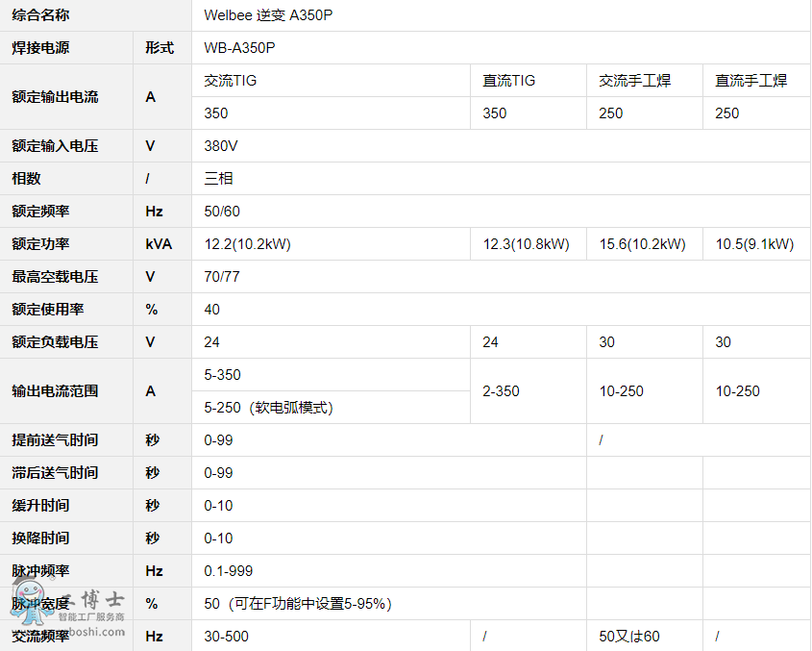Click the 5-250（软电弧模式）cell

pos(269,408)
